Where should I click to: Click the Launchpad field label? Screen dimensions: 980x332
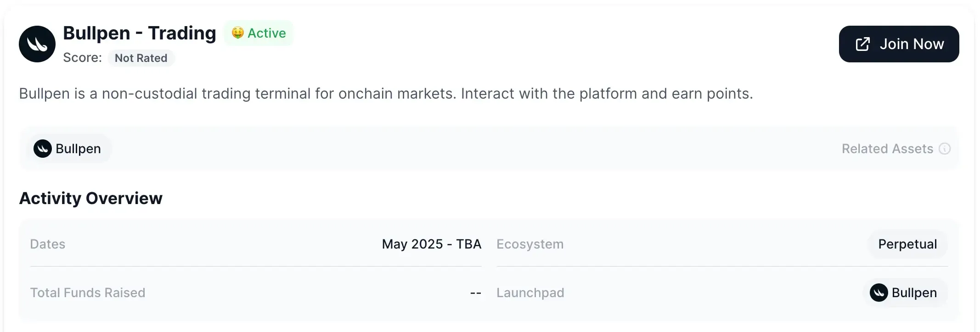530,293
